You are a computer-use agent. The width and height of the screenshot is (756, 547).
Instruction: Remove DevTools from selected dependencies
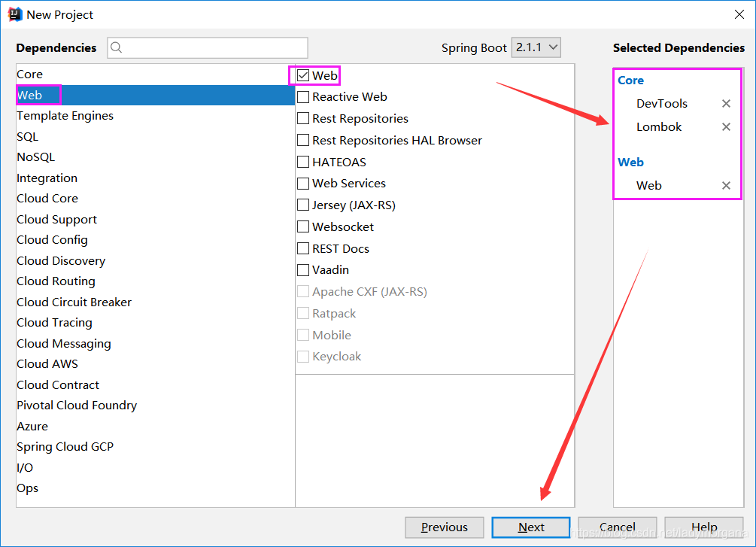[x=726, y=104]
